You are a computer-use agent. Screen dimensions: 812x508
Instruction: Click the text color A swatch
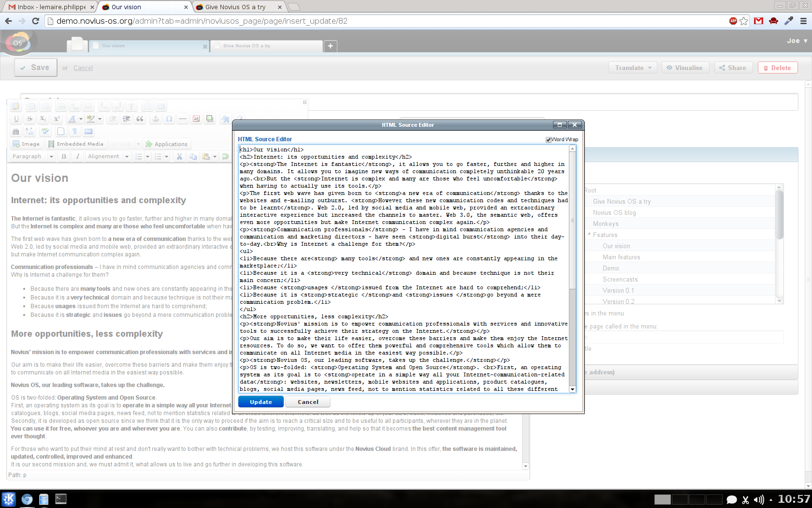click(72, 119)
